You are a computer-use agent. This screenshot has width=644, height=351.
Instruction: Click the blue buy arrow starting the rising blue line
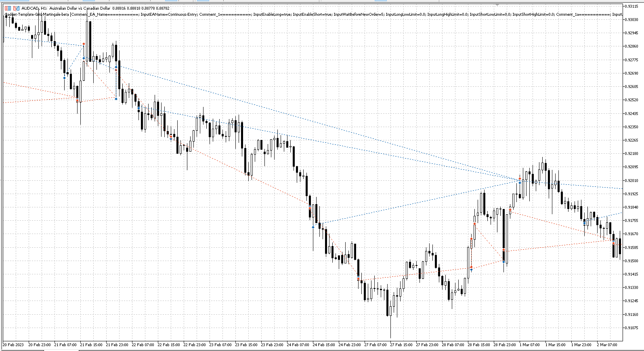point(313,227)
